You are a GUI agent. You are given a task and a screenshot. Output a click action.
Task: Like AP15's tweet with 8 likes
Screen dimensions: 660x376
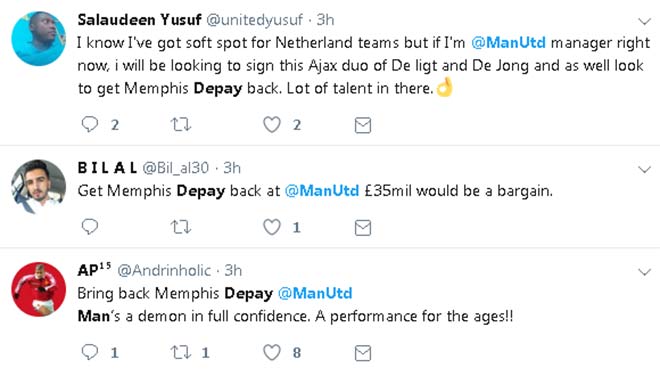coord(272,352)
